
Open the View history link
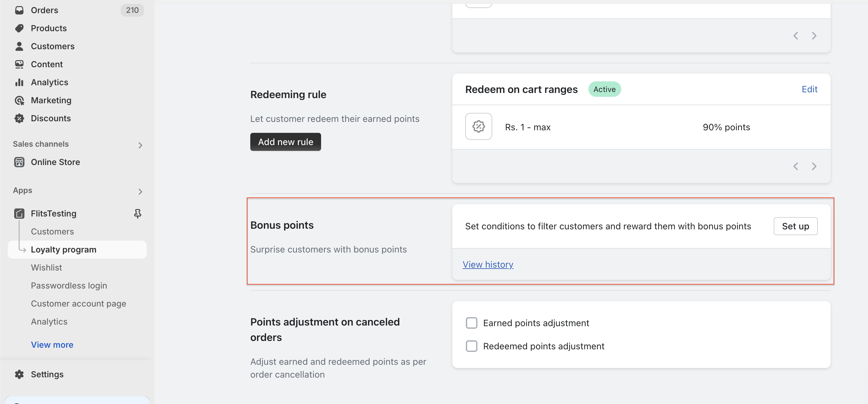coord(488,264)
